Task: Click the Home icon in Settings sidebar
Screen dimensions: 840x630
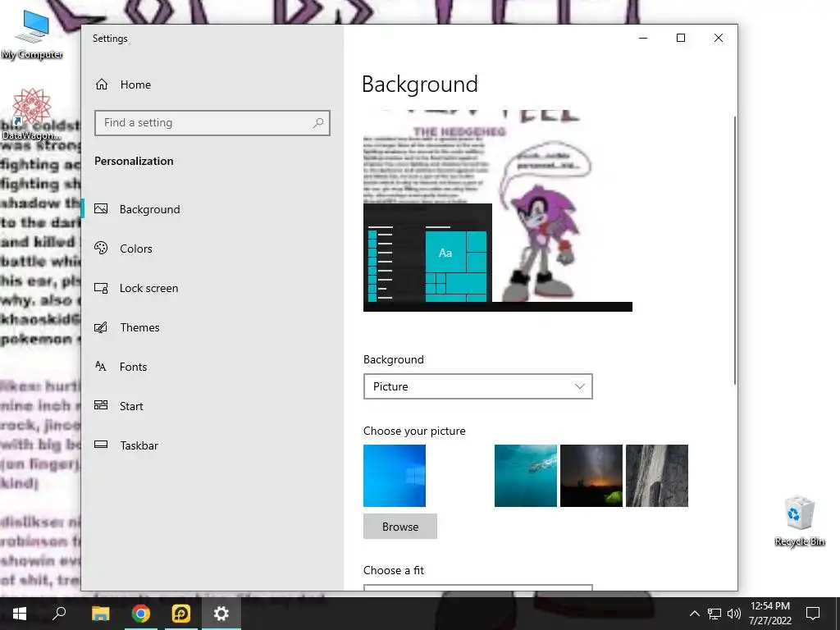Action: (x=102, y=84)
